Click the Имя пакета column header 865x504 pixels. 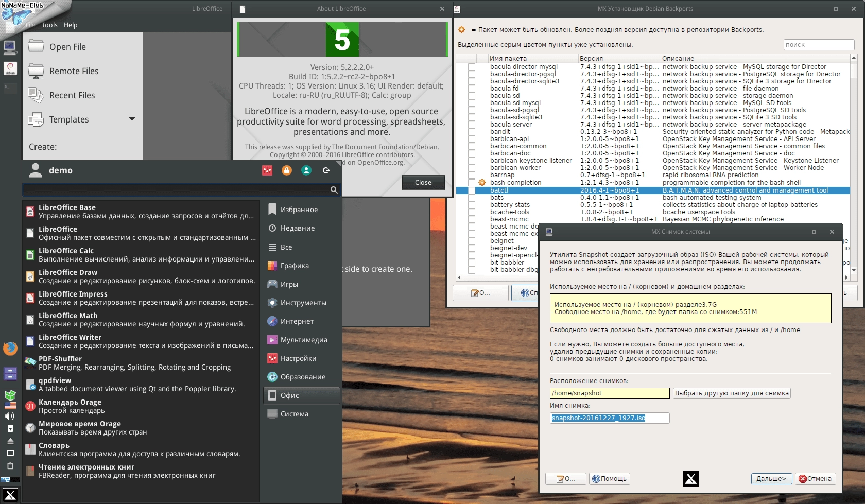point(533,59)
